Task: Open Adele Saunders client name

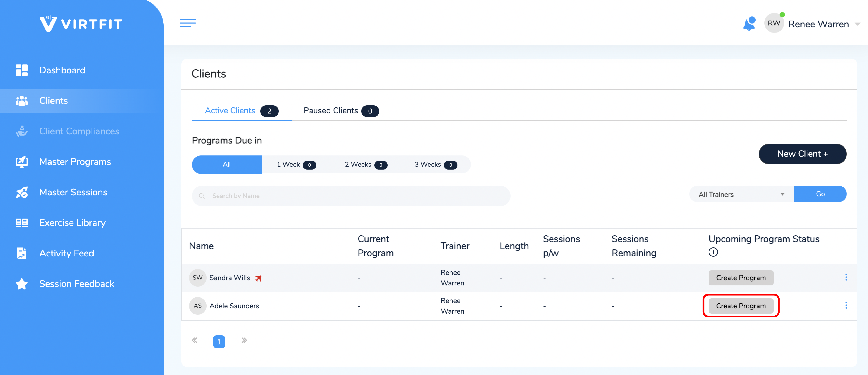Action: click(234, 306)
